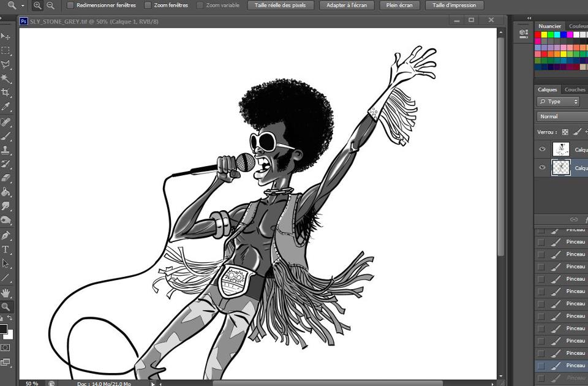This screenshot has height=386, width=588.
Task: Pick the Magic Wand tool
Action: point(6,79)
